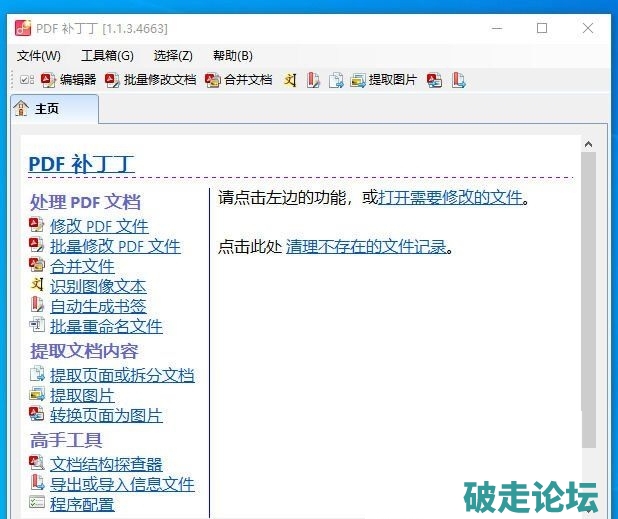This screenshot has height=519, width=618.
Task: Open the 文档结构探查器 sidebar link
Action: (106, 464)
